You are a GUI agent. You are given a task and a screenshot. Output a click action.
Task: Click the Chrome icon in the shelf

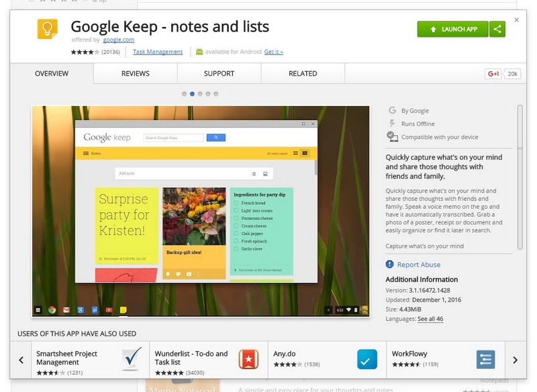point(52,310)
